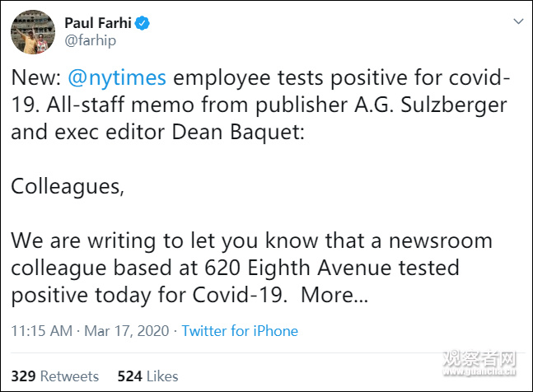The width and height of the screenshot is (533, 392).
Task: Click the "Colleagues," line of the tweet
Action: tap(68, 186)
